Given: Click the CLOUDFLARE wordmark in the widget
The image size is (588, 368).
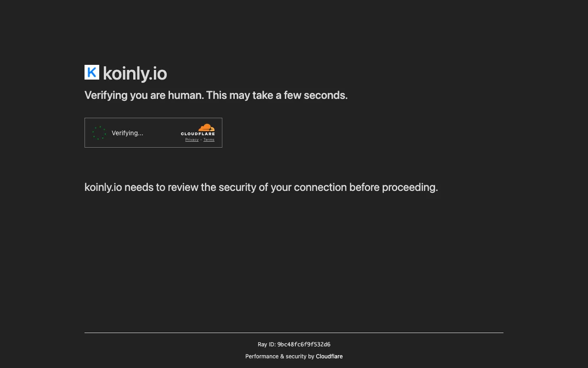Looking at the screenshot, I should (198, 134).
